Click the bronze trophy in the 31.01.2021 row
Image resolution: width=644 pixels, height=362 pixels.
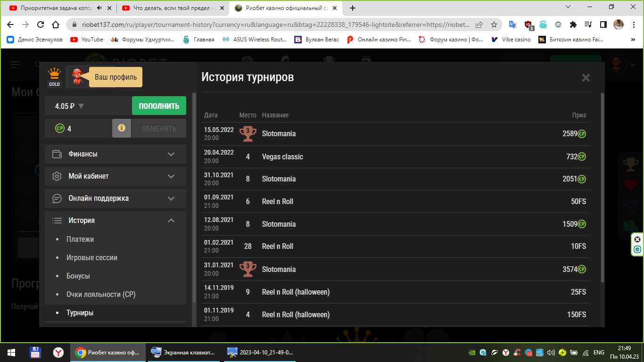click(248, 269)
